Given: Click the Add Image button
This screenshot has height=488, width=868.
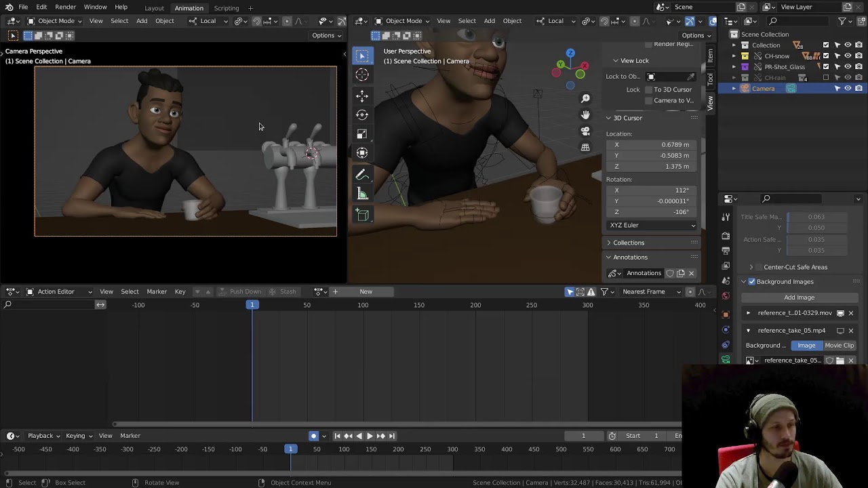Looking at the screenshot, I should [x=799, y=298].
